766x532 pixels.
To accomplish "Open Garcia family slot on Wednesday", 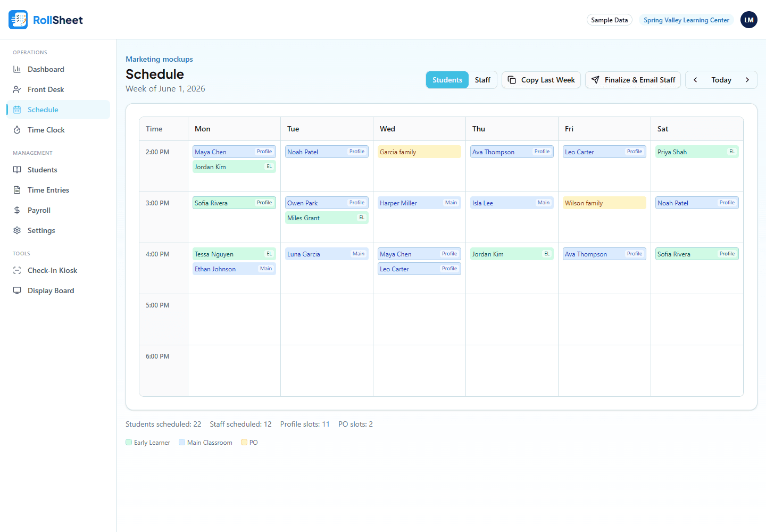I will (x=419, y=152).
